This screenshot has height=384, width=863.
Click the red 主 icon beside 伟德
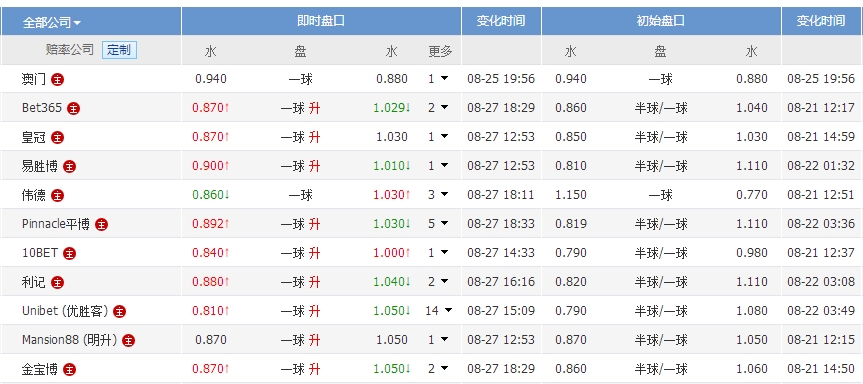pyautogui.click(x=57, y=195)
